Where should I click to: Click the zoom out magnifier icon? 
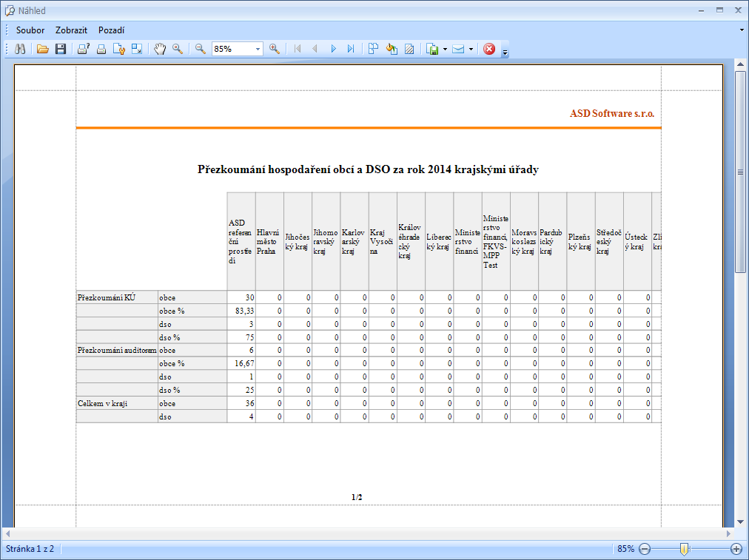[x=201, y=49]
